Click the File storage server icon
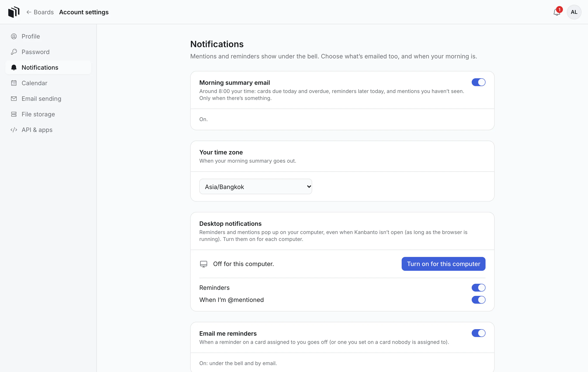 14,114
